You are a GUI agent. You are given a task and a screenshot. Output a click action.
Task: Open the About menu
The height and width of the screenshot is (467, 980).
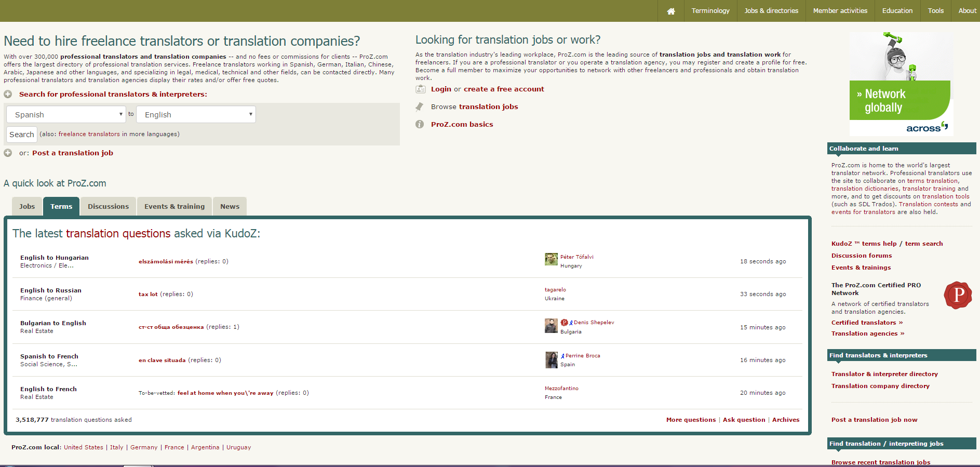point(967,11)
